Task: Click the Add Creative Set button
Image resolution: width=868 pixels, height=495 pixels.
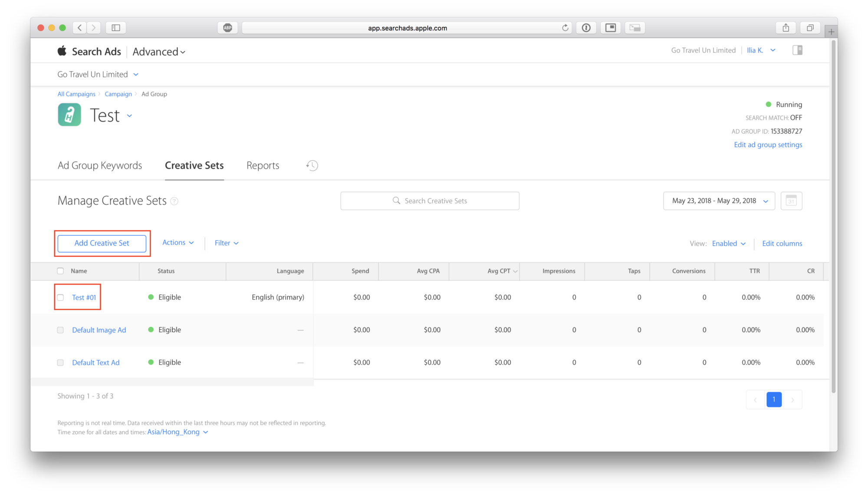Action: 102,243
